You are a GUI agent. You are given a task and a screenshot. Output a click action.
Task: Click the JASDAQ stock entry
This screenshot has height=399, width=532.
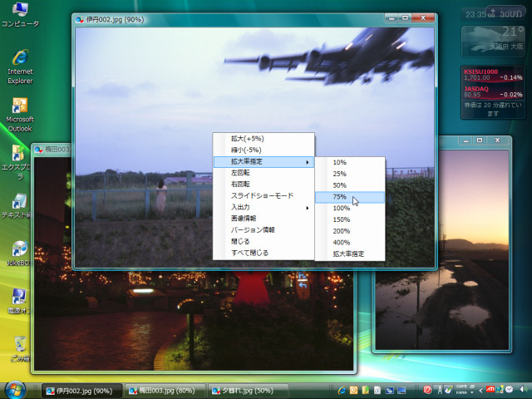(x=493, y=91)
